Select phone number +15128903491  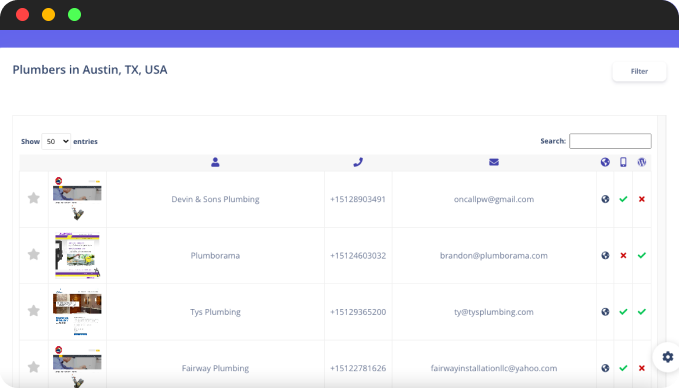pyautogui.click(x=358, y=199)
